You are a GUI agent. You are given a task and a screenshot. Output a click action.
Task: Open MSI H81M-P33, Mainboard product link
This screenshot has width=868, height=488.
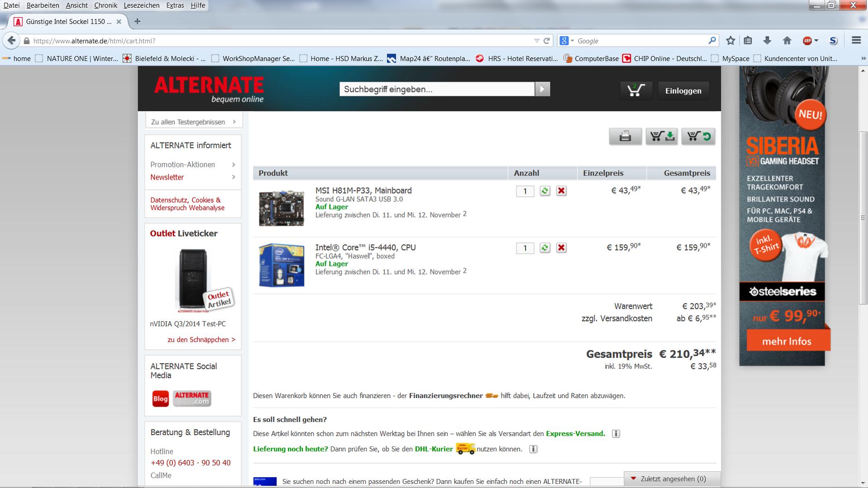click(x=363, y=190)
